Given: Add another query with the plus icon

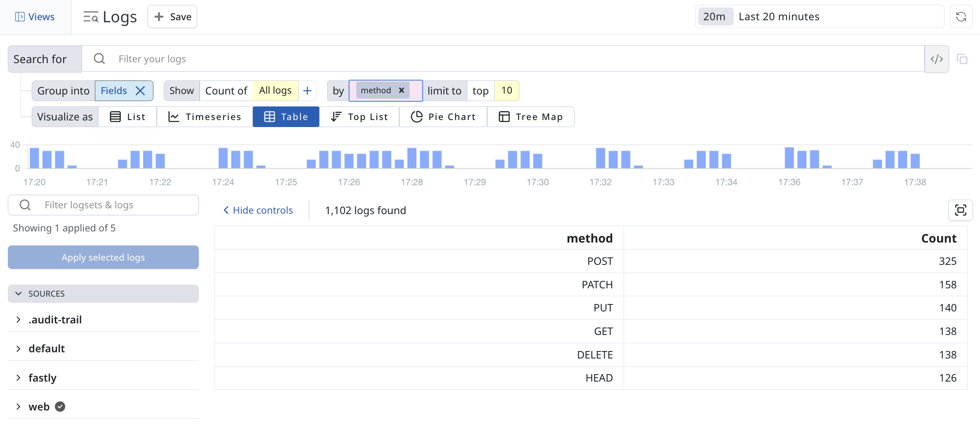Looking at the screenshot, I should (x=307, y=91).
